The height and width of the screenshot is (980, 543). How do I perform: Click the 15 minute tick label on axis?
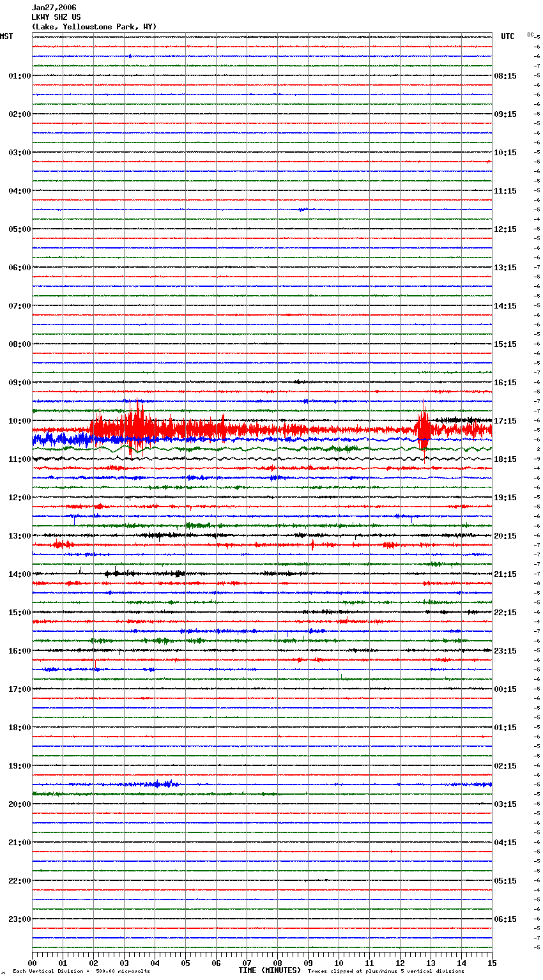pyautogui.click(x=491, y=963)
